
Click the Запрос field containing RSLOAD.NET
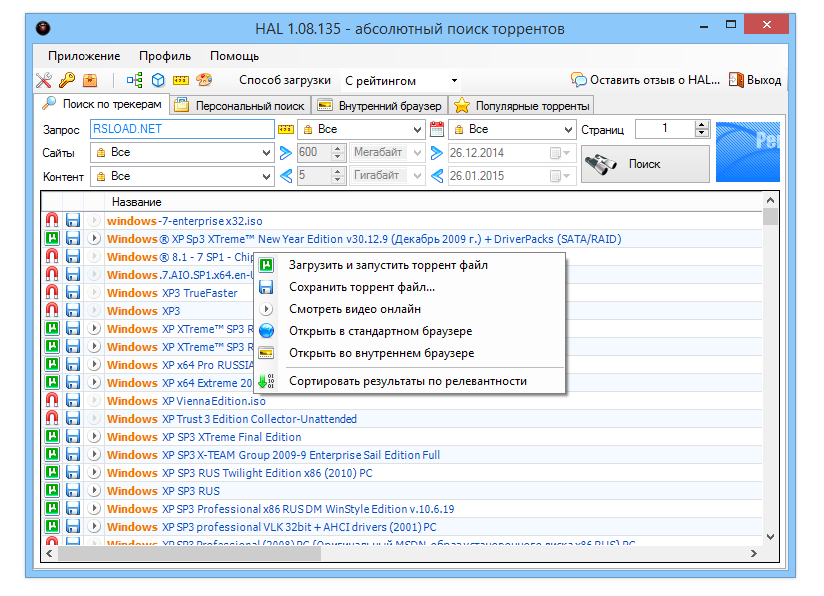(x=180, y=129)
